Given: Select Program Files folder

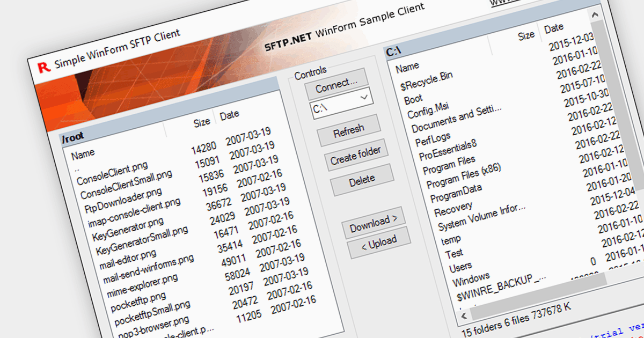Looking at the screenshot, I should 449,165.
